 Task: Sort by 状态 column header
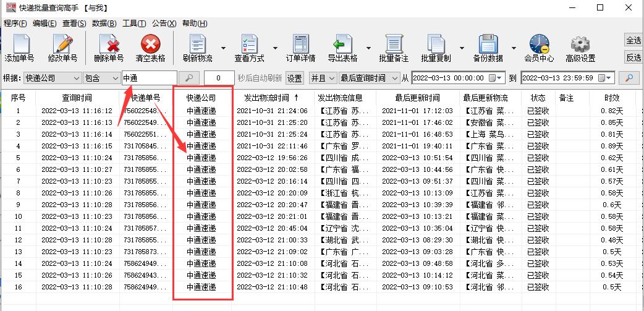pos(538,98)
